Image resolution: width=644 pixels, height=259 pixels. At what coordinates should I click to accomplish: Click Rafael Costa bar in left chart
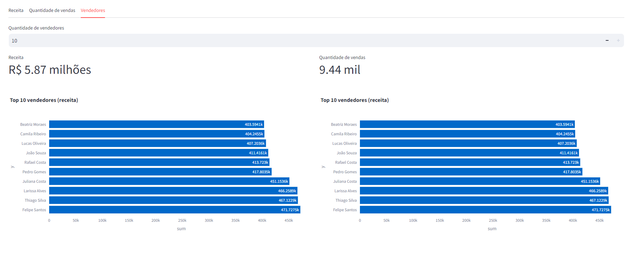159,162
